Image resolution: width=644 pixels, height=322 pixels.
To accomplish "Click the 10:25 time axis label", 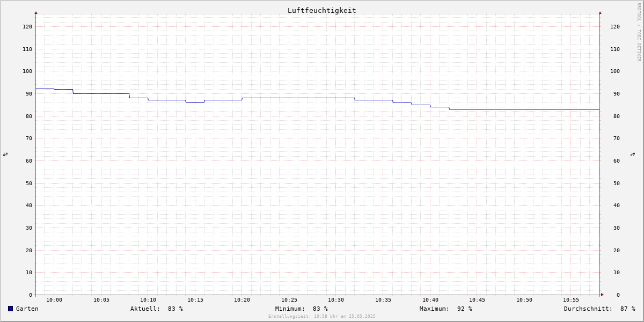I will (x=289, y=300).
